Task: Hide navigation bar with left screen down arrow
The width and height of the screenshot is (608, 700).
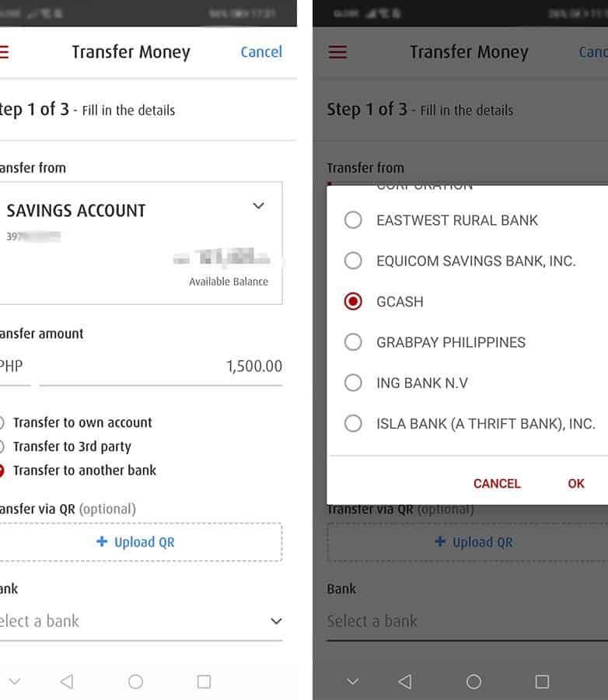Action: 14,681
